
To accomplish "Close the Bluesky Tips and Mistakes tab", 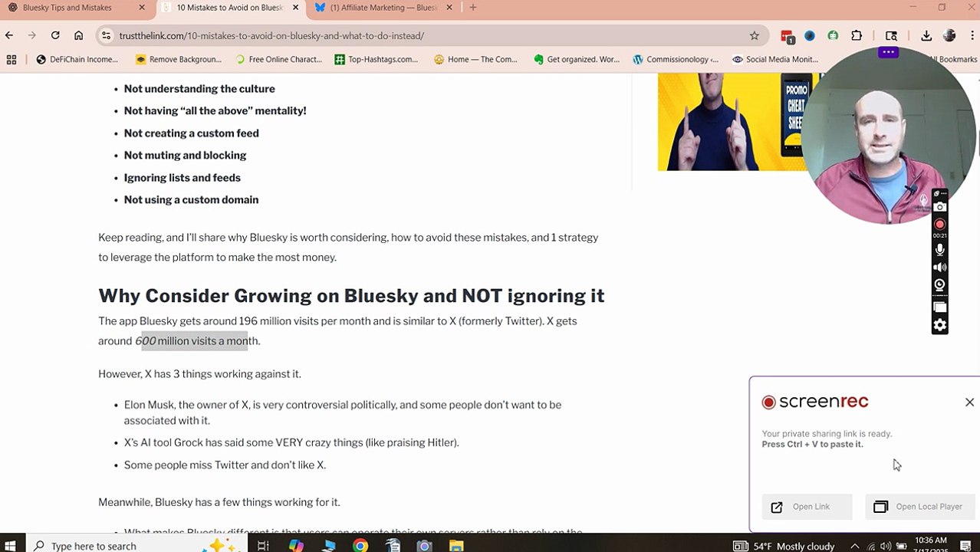I will (x=142, y=8).
